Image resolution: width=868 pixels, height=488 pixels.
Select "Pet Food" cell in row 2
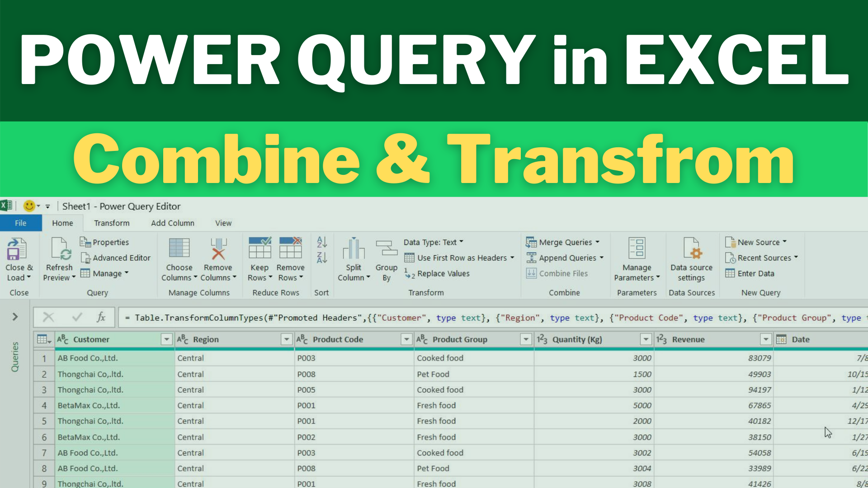(x=474, y=374)
